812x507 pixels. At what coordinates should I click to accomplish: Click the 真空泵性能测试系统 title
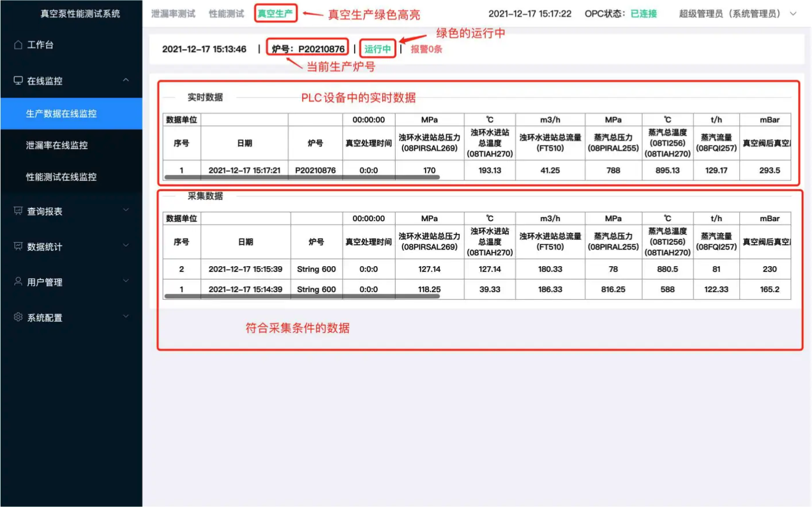80,13
